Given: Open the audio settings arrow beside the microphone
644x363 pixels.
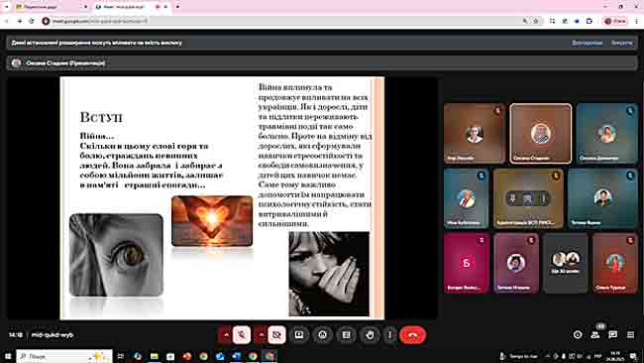Looking at the screenshot, I should click(226, 335).
